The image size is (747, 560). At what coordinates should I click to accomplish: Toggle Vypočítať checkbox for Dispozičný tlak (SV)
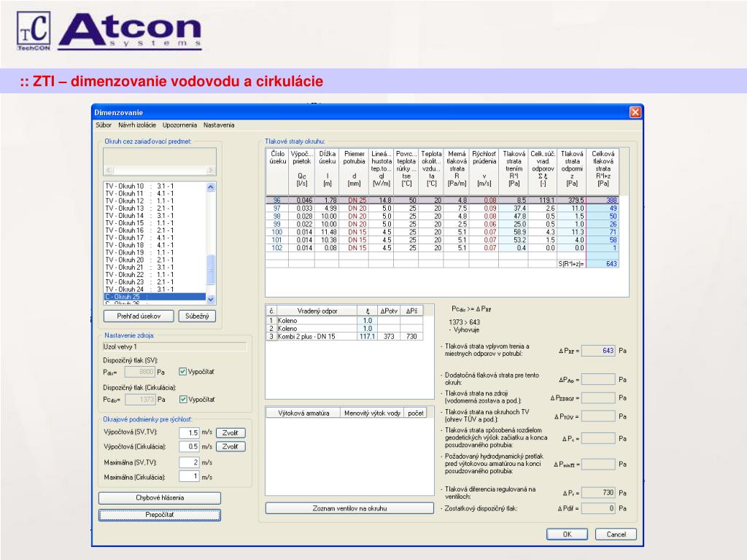pyautogui.click(x=183, y=371)
